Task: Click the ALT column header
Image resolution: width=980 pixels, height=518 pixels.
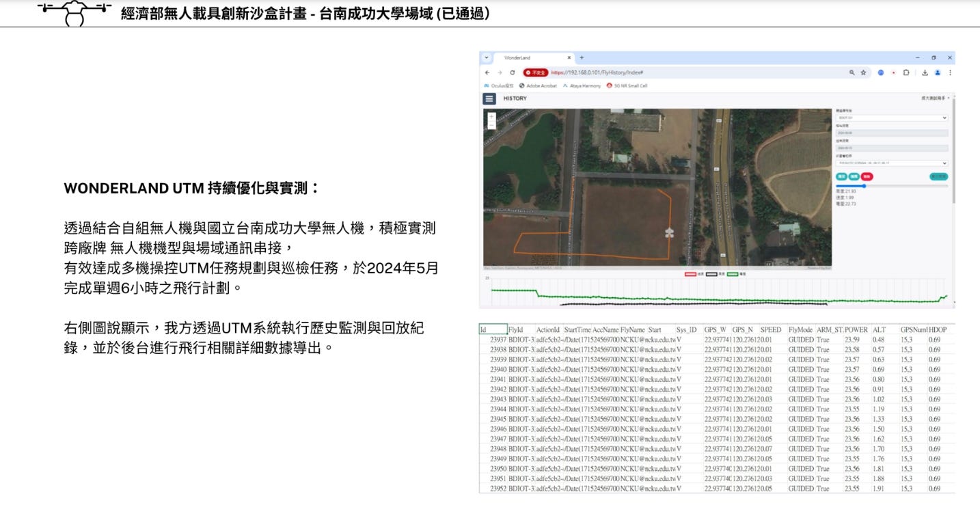Action: click(879, 329)
